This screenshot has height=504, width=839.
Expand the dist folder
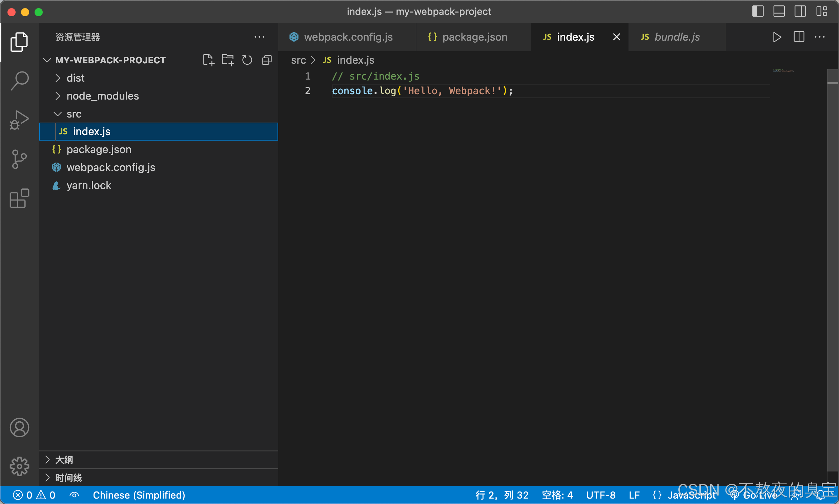pos(76,78)
